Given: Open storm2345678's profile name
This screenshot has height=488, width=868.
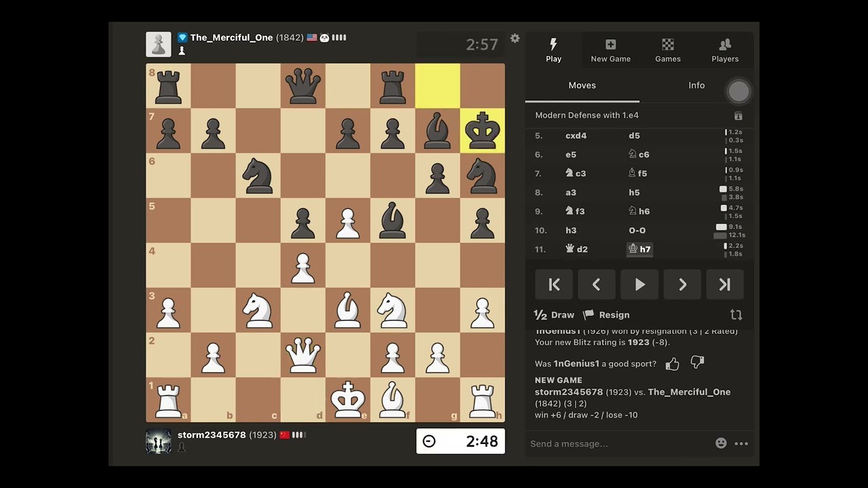Looking at the screenshot, I should [212, 435].
